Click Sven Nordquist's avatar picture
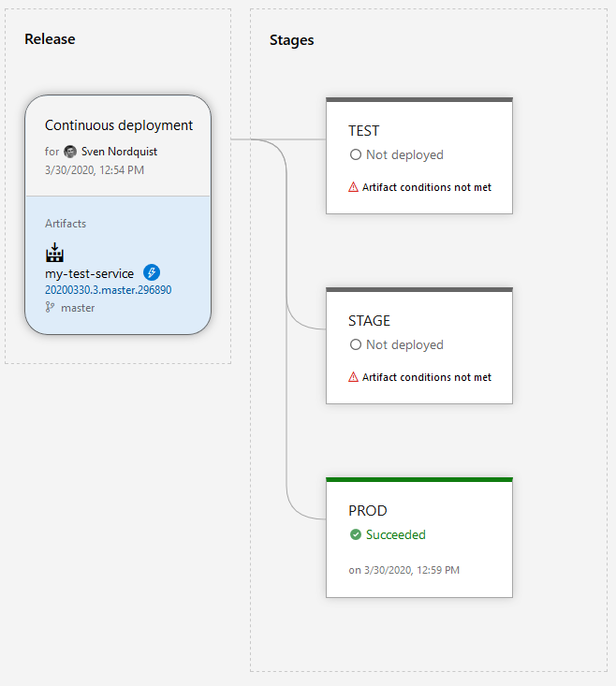The image size is (616, 686). coord(70,152)
